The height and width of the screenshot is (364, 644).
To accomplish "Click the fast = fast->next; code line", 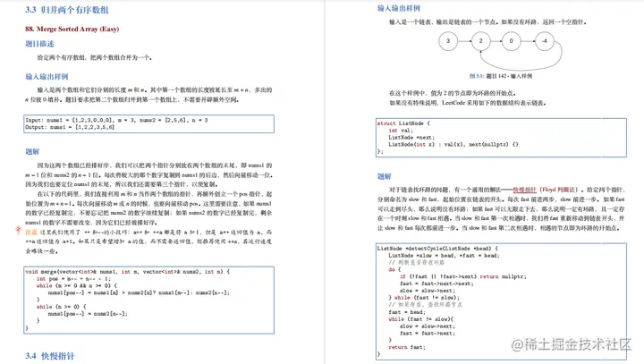I will click(x=428, y=334).
